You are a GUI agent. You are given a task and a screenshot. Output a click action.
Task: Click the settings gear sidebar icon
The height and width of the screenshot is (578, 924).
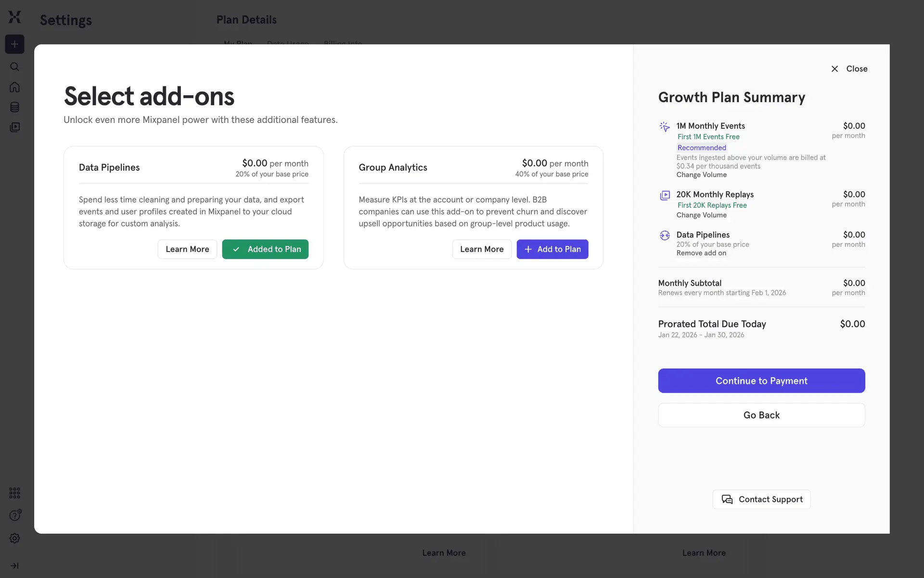pyautogui.click(x=15, y=538)
